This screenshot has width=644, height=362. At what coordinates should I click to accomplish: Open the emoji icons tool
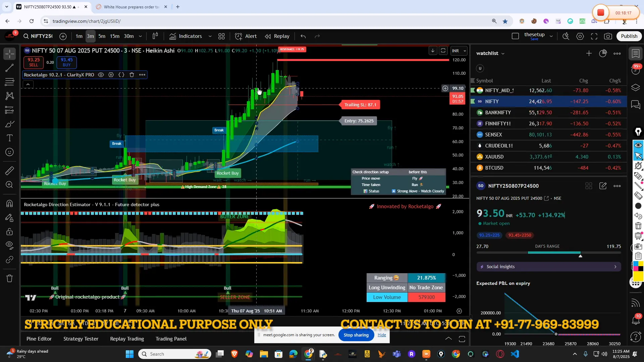10,152
